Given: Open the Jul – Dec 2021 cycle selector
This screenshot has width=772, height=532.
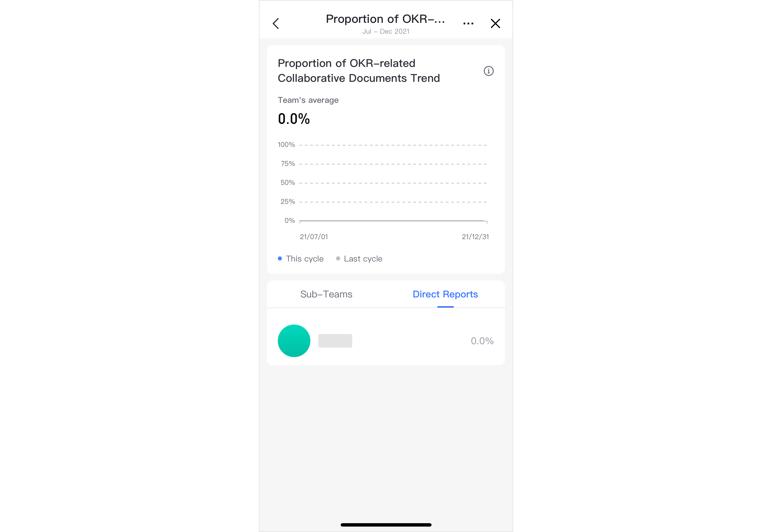Looking at the screenshot, I should 386,31.
